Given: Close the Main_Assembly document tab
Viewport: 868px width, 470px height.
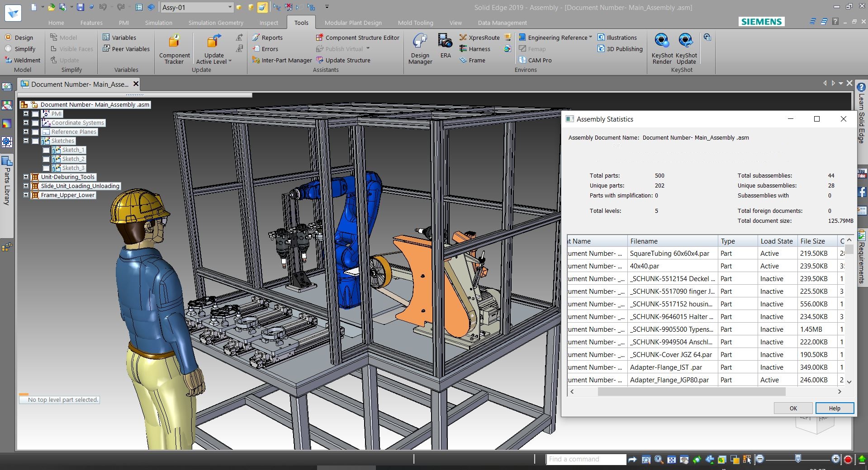Looking at the screenshot, I should pos(136,84).
